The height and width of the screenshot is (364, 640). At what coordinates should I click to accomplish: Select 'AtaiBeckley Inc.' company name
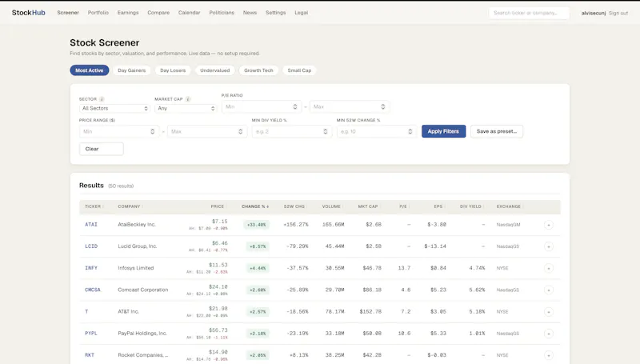pyautogui.click(x=137, y=225)
